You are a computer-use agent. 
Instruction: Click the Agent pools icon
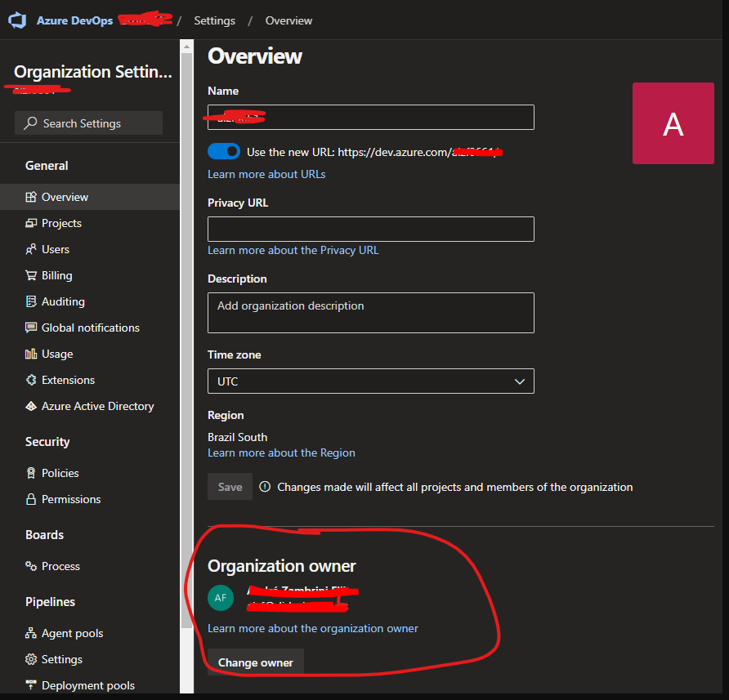click(31, 632)
